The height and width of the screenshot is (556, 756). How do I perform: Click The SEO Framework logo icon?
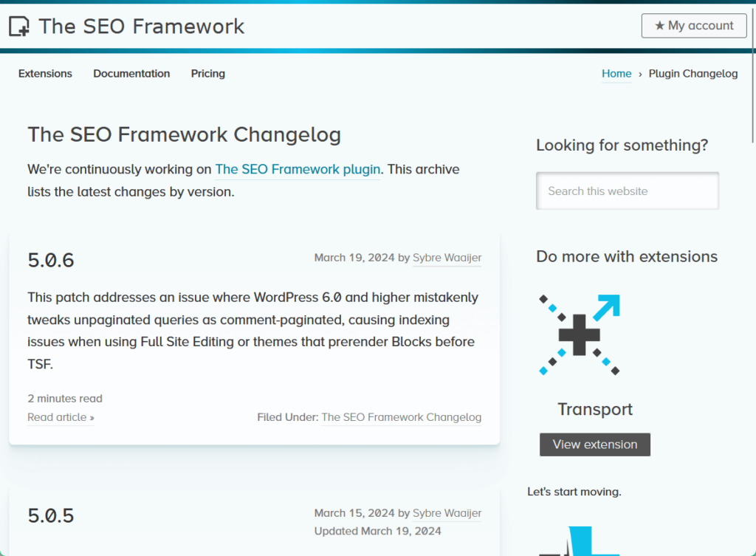(x=19, y=26)
